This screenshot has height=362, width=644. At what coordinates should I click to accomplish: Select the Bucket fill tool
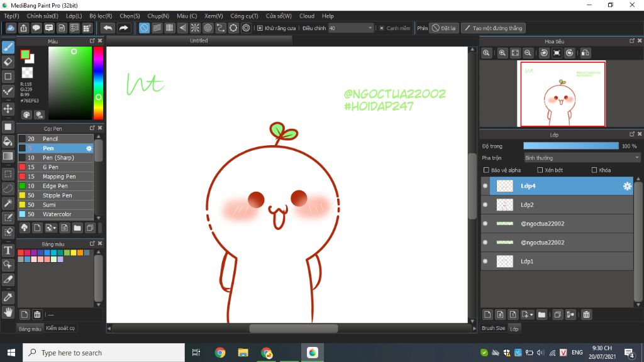[8, 141]
